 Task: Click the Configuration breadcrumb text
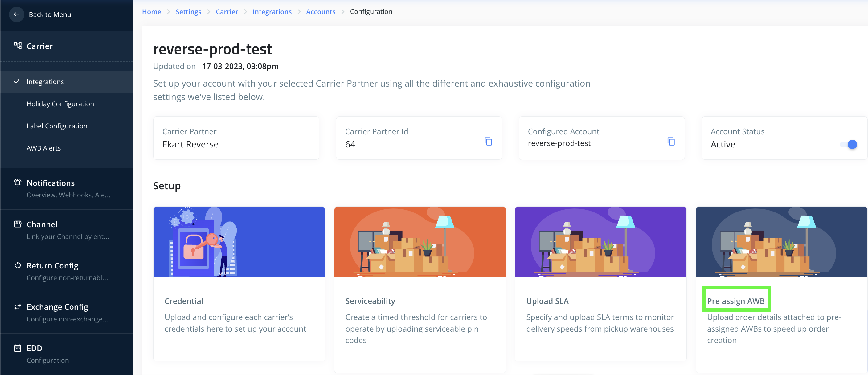point(371,11)
